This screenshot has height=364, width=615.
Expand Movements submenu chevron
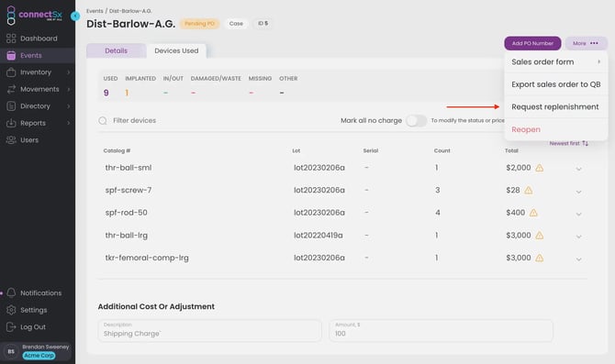(x=69, y=89)
